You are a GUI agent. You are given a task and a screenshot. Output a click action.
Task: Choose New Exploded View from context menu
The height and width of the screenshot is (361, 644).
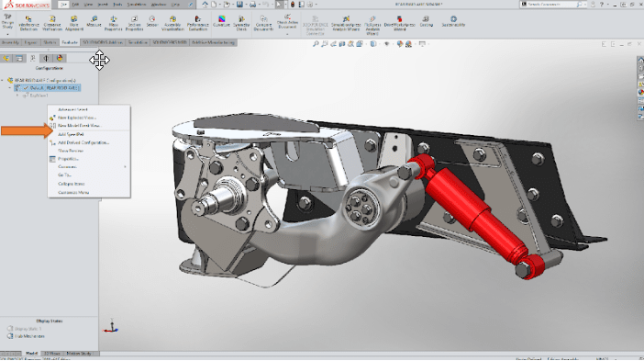pos(77,118)
